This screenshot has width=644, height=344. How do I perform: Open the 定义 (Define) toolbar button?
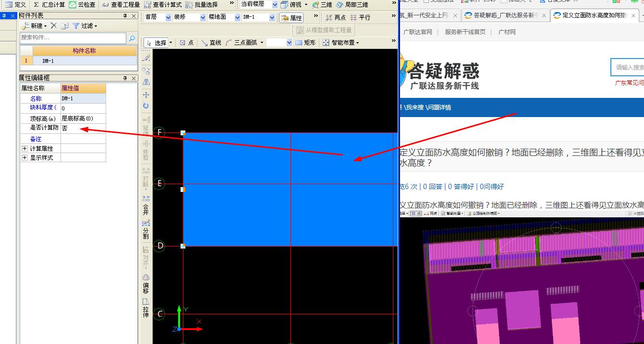click(x=15, y=4)
